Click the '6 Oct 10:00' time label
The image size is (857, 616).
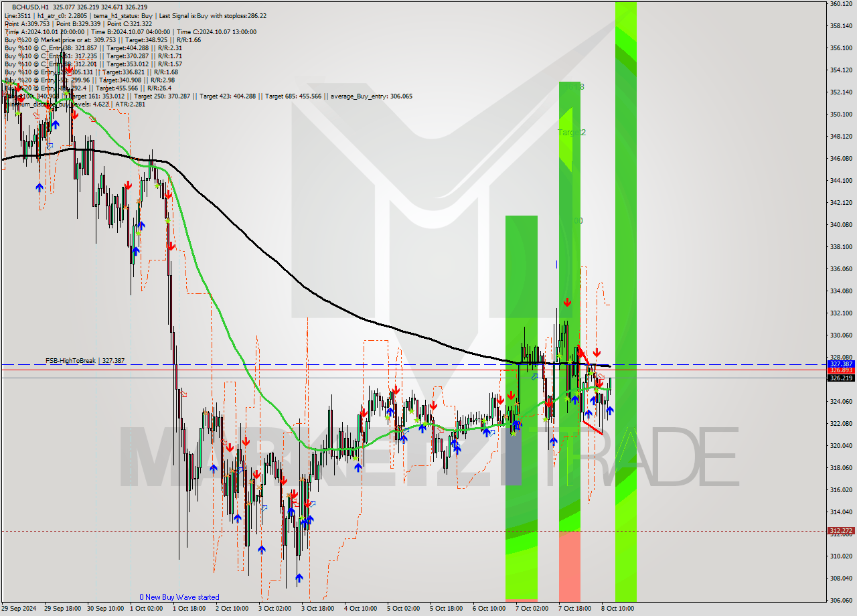point(490,609)
